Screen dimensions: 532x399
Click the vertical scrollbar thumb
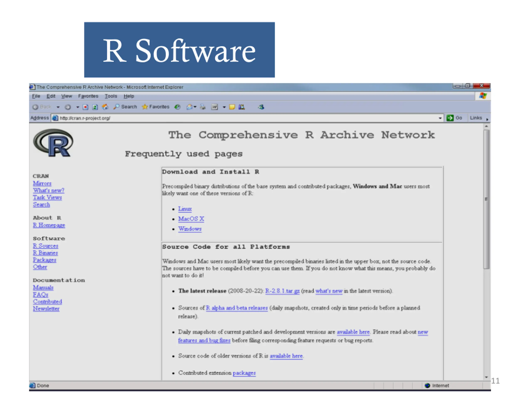[486, 199]
